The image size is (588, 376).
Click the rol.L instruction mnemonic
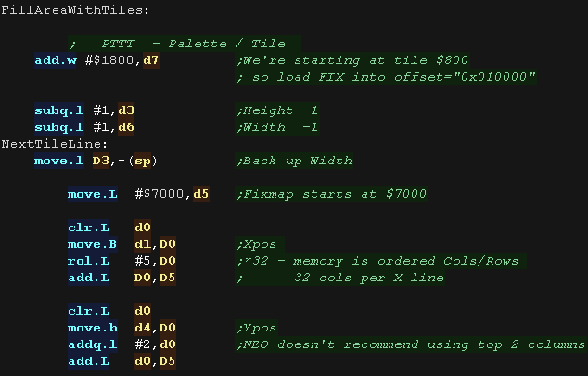(x=88, y=261)
